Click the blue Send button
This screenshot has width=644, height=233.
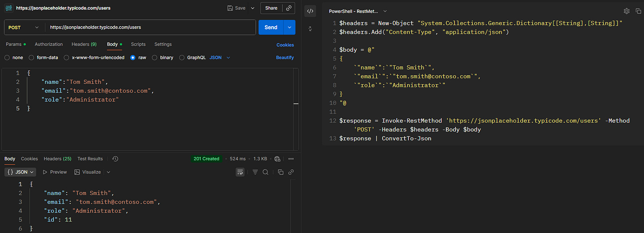click(271, 27)
